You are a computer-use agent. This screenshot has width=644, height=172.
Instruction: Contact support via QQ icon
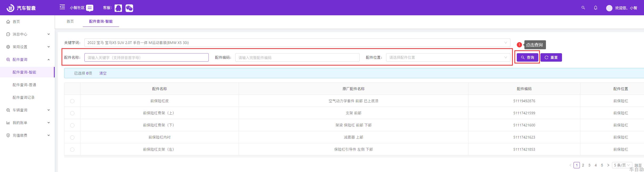118,8
